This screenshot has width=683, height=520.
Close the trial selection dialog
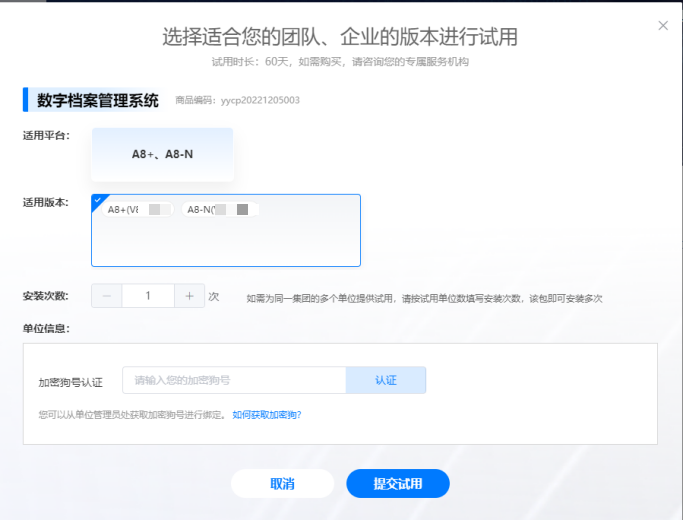[663, 26]
